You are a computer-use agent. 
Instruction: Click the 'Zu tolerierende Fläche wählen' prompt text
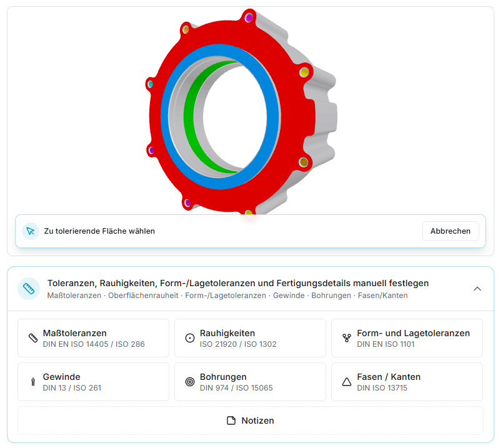pos(99,231)
